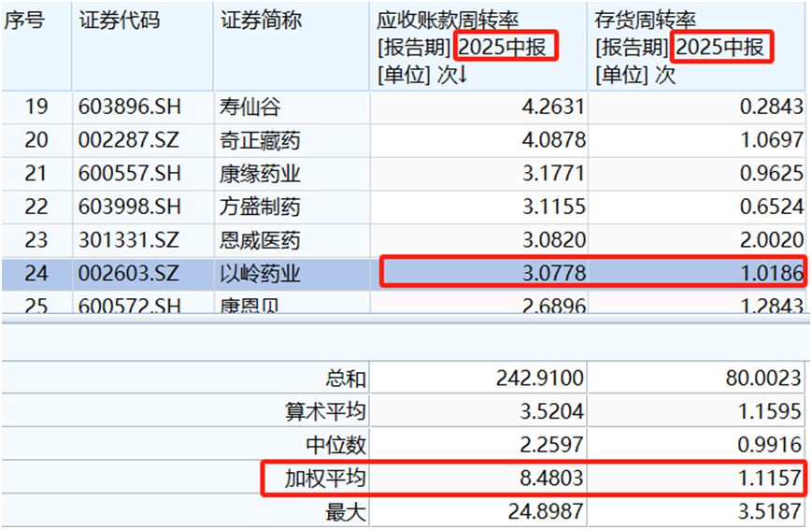This screenshot has height=529, width=812.
Task: Select the 康缘药业 row
Action: tap(404, 174)
